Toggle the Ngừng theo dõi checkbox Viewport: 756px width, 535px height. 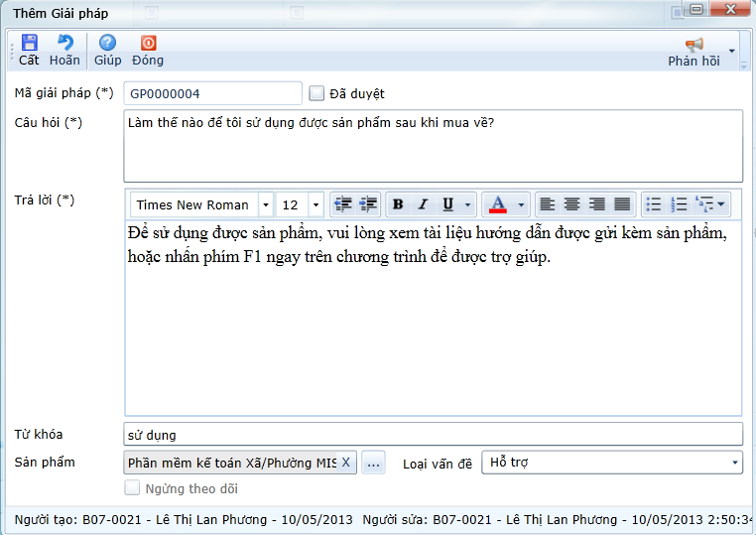[x=132, y=488]
